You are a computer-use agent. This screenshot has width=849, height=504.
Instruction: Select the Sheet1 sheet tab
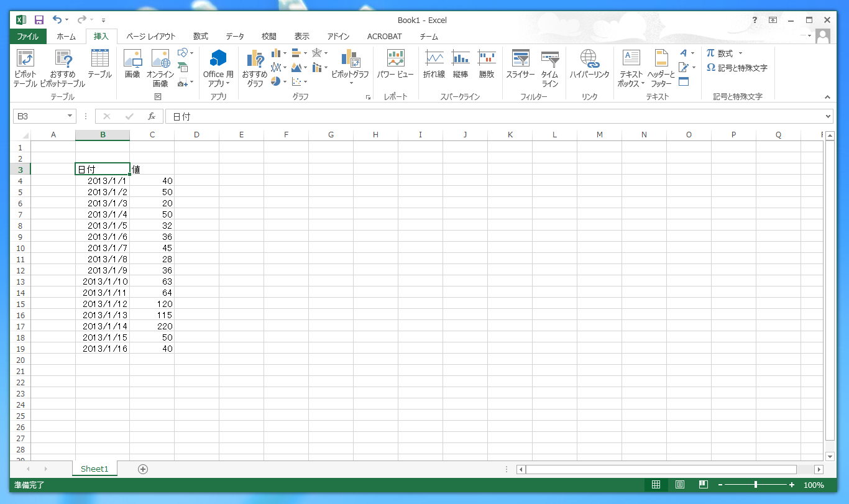point(94,469)
